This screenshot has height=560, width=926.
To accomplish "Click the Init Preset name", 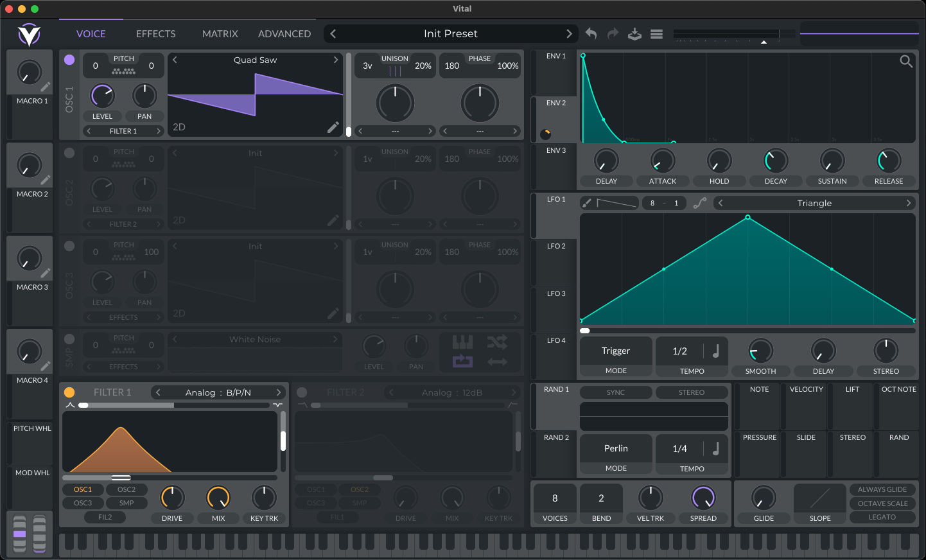I will (x=451, y=33).
